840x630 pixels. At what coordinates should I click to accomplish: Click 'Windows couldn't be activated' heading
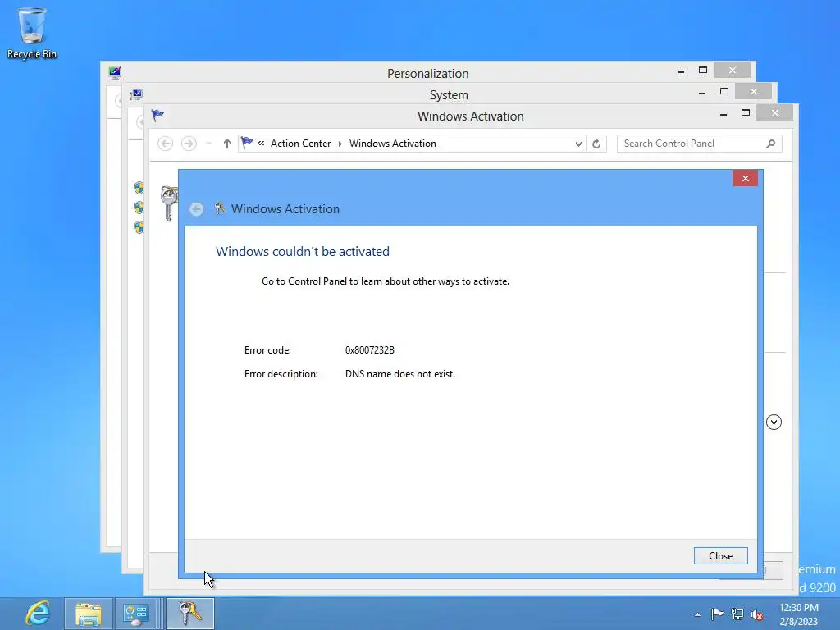pos(302,251)
